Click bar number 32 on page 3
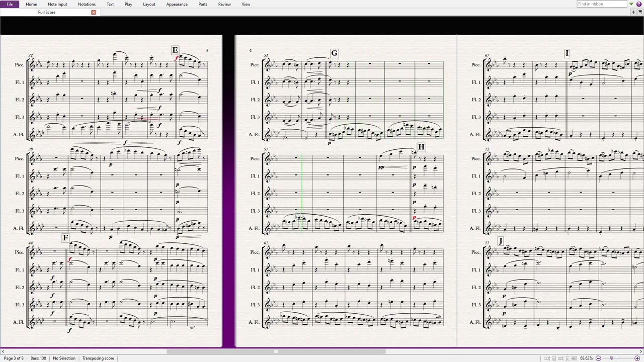The width and height of the screenshot is (644, 362). tap(31, 55)
